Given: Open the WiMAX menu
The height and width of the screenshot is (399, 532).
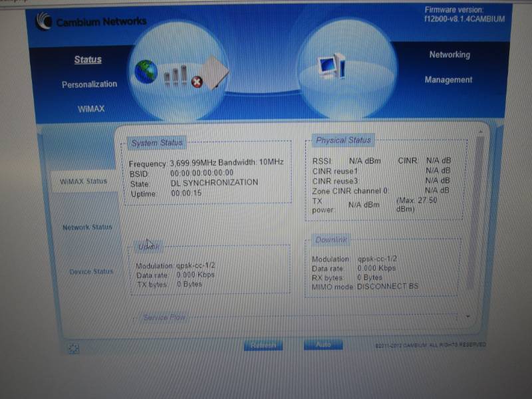Looking at the screenshot, I should pyautogui.click(x=91, y=109).
